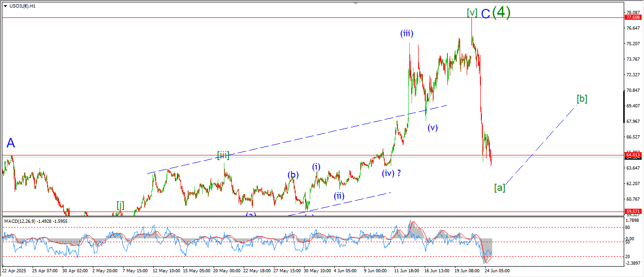Expand the USOIL chart dropdown arrow
The image size is (644, 277).
coord(5,6)
